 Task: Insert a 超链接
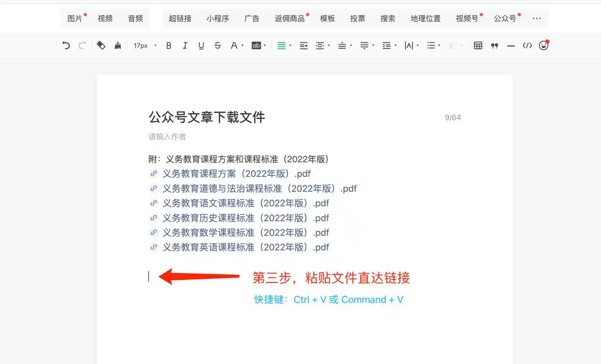(x=180, y=18)
